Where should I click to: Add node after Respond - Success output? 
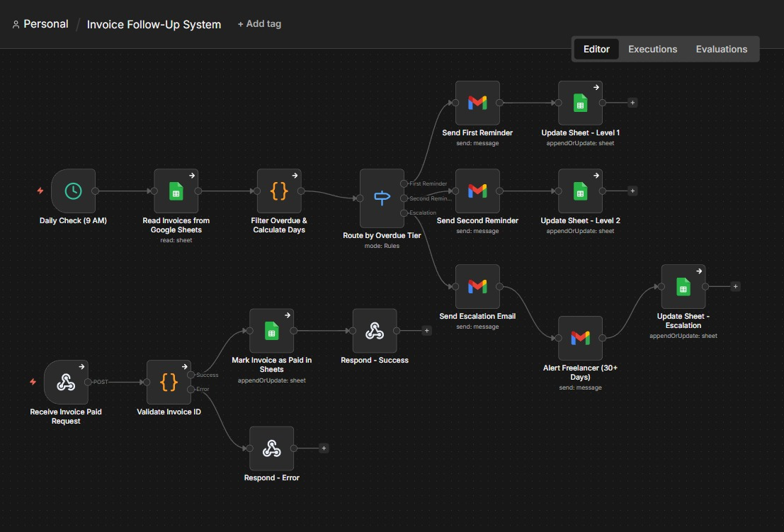click(x=426, y=330)
